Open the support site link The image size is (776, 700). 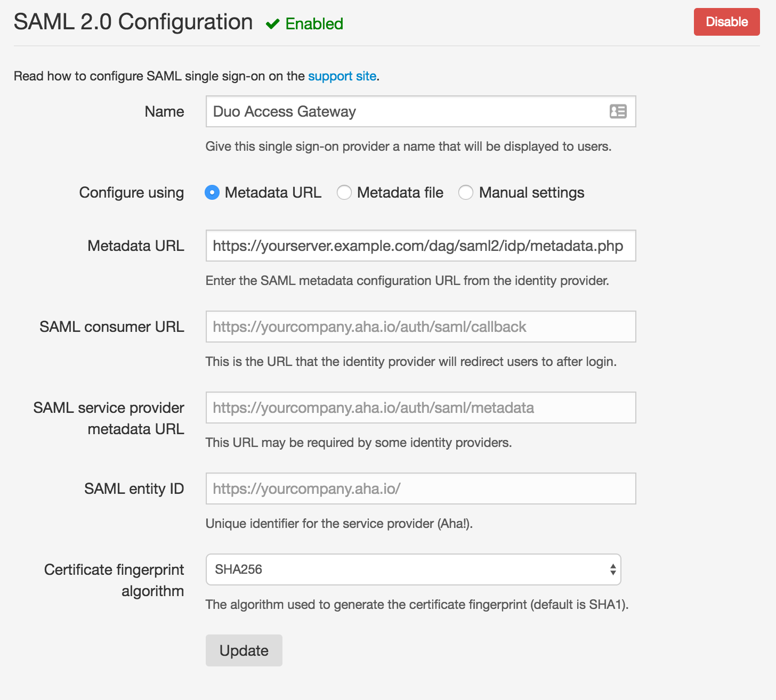pyautogui.click(x=342, y=76)
